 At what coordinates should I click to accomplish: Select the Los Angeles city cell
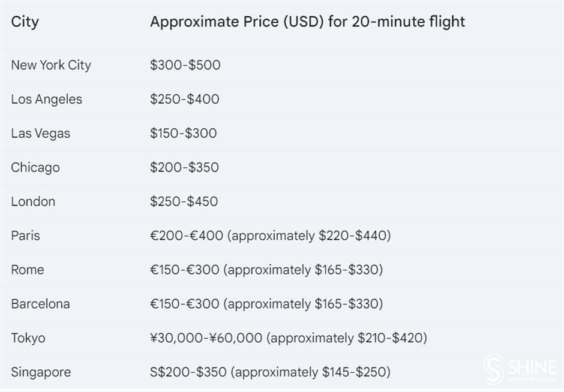click(x=46, y=99)
